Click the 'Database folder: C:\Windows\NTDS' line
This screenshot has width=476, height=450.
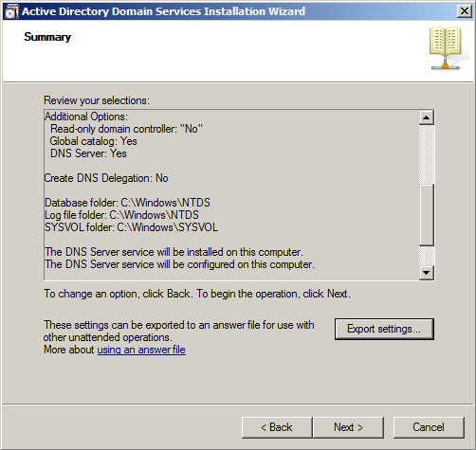click(127, 203)
